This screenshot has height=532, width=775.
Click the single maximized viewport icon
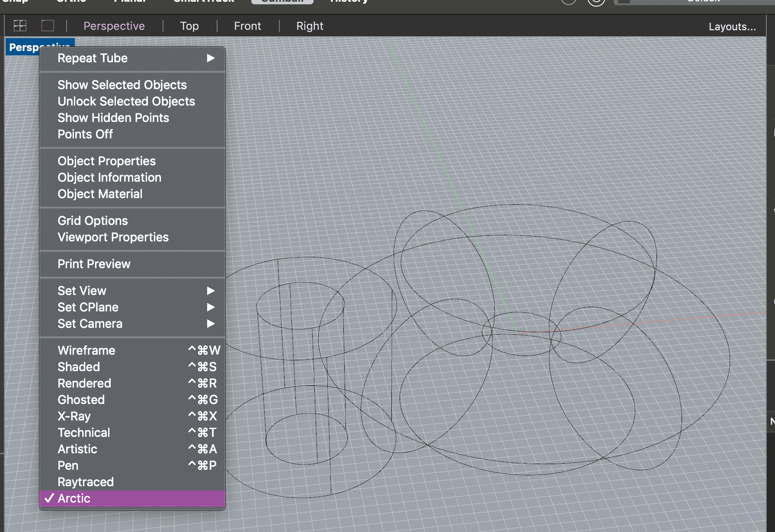48,26
